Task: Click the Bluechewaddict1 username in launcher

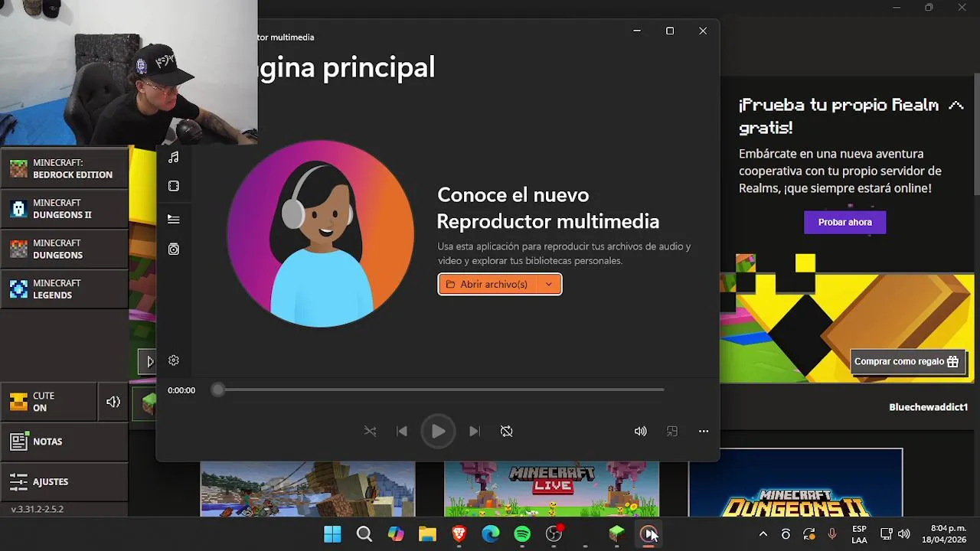Action: point(929,407)
